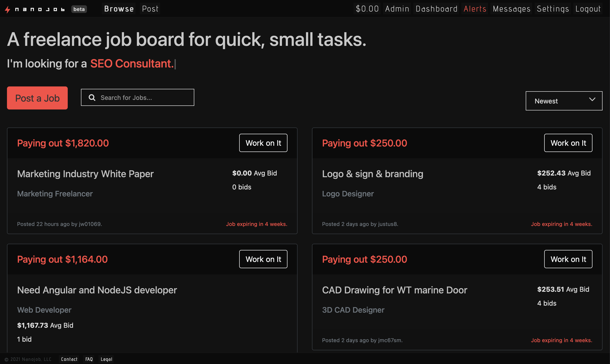610x364 pixels.
Task: Click the magnifying glass search icon
Action: tap(92, 98)
